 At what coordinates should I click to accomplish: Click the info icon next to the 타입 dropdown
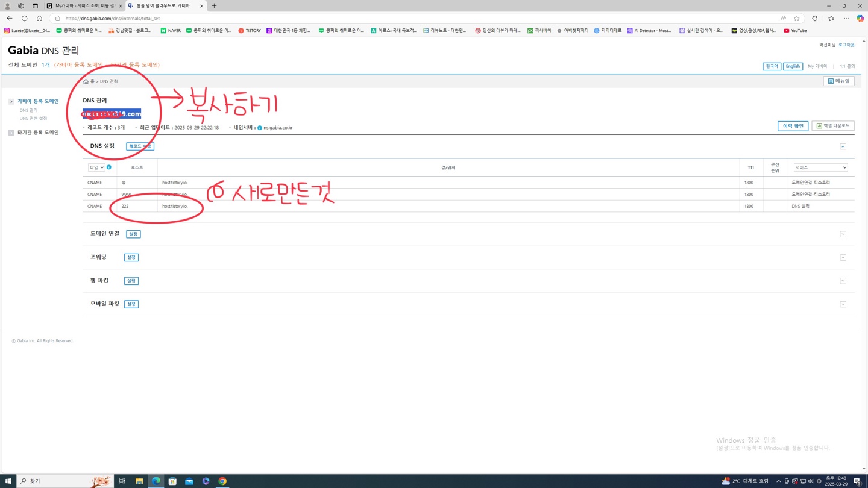pyautogui.click(x=109, y=167)
